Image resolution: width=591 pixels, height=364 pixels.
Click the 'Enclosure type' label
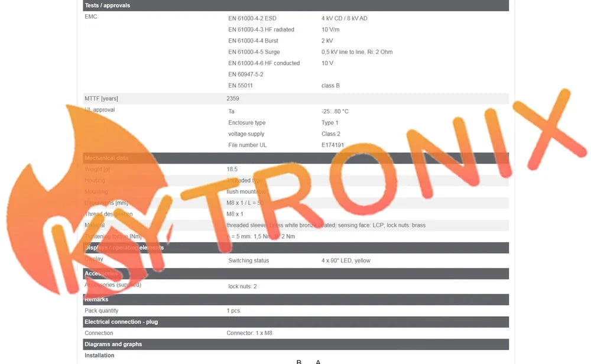point(246,123)
